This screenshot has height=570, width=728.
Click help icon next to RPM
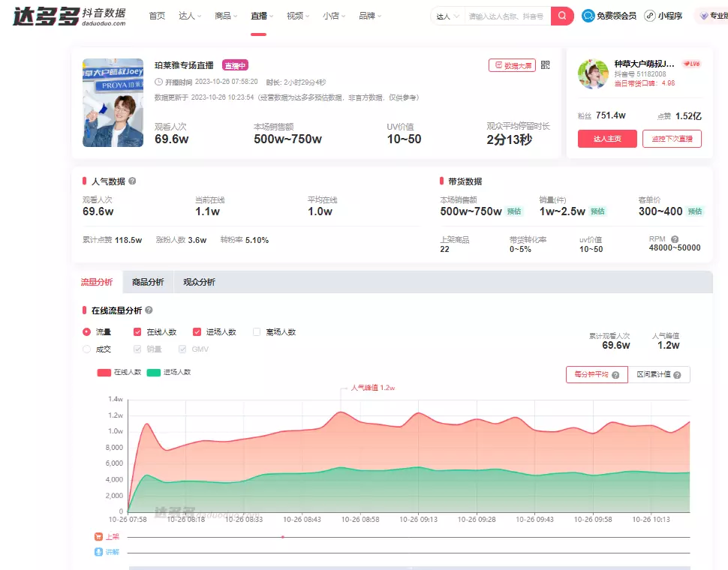(675, 239)
